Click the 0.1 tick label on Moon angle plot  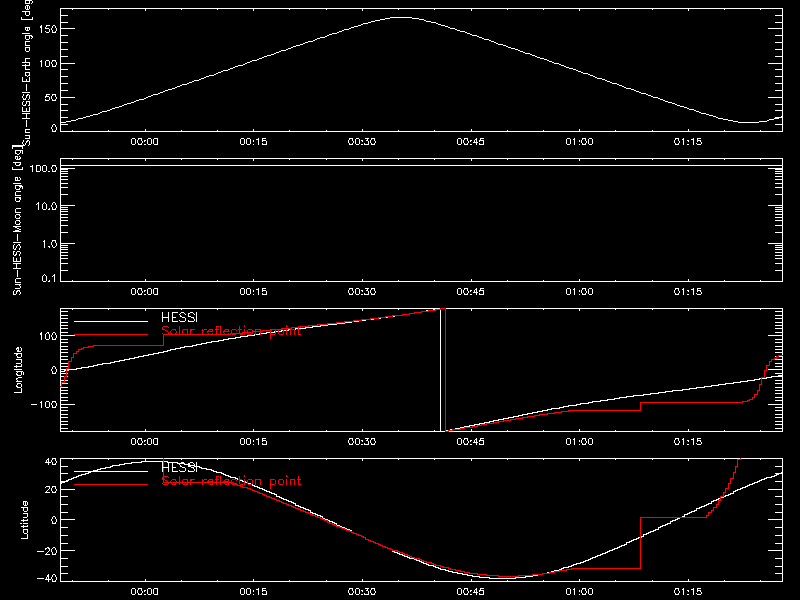49,278
